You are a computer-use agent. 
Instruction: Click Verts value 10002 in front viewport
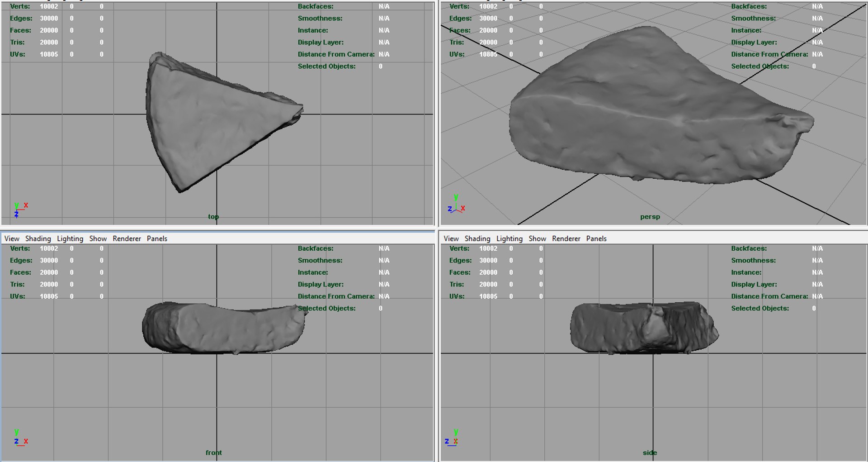[x=49, y=248]
